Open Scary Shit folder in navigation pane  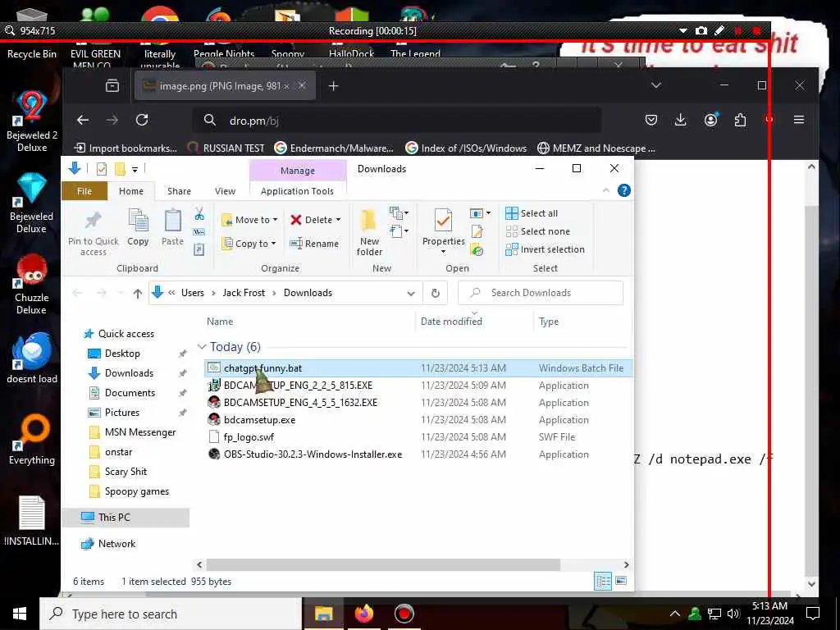(x=126, y=472)
